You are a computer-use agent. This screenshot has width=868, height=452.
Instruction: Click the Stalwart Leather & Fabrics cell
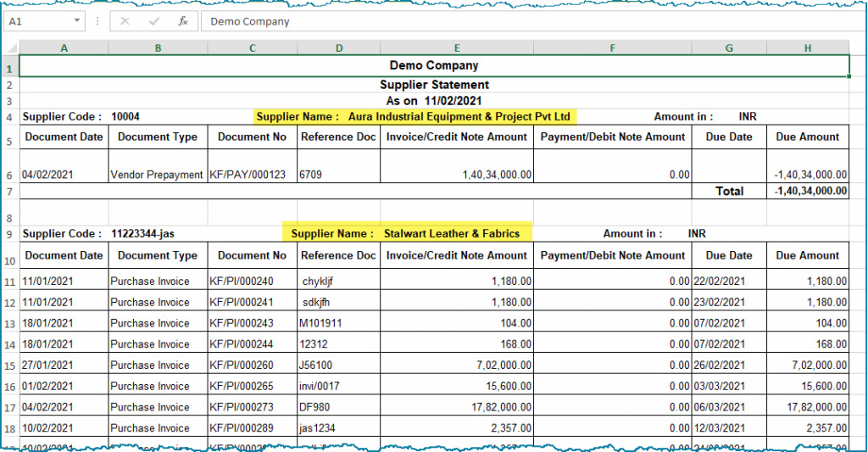point(407,233)
